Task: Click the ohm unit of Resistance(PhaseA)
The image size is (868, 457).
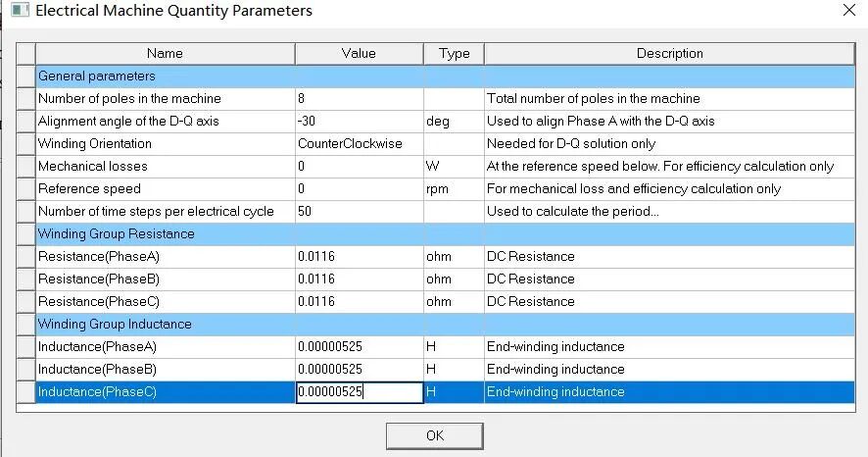Action: 454,257
